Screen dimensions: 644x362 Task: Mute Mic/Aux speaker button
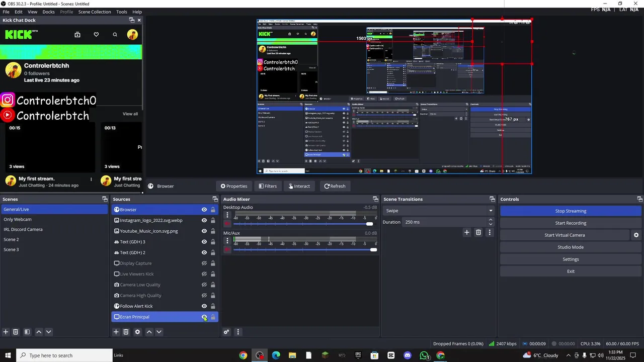227,250
